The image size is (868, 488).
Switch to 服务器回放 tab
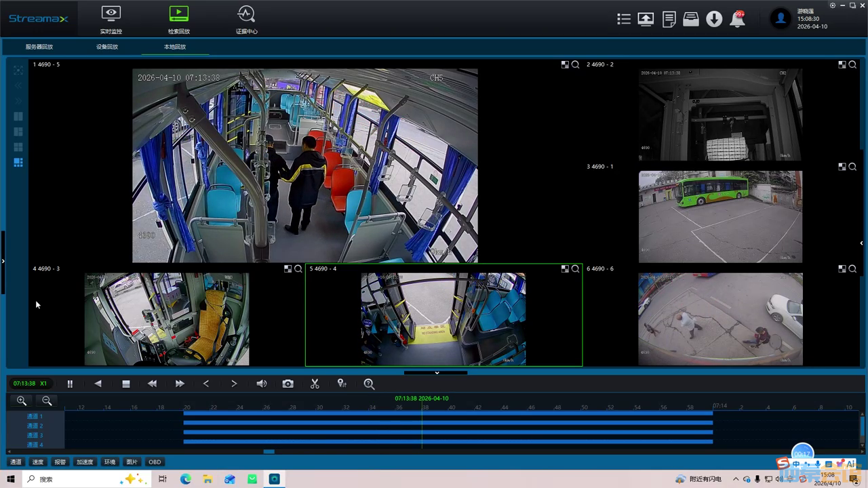click(39, 47)
